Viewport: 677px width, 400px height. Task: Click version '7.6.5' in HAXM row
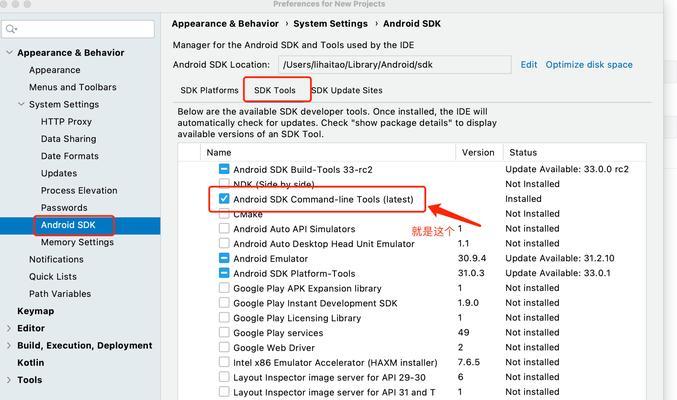[468, 362]
